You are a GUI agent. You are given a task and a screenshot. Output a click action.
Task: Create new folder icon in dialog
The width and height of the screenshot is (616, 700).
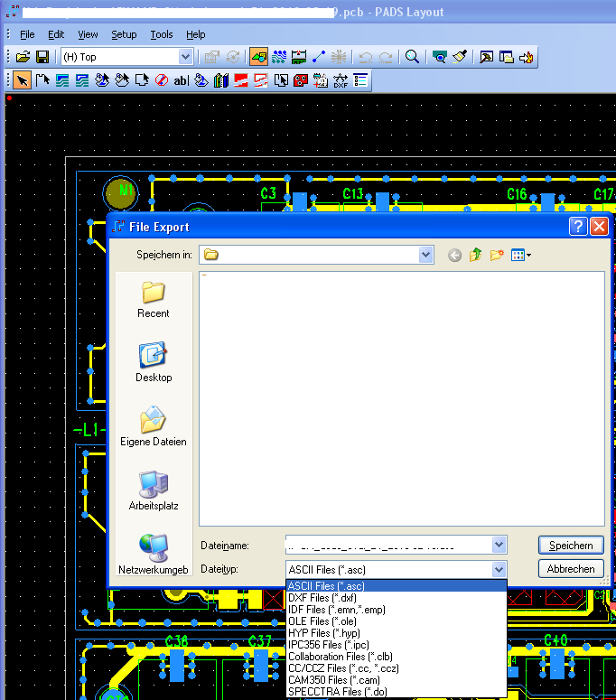tap(497, 255)
